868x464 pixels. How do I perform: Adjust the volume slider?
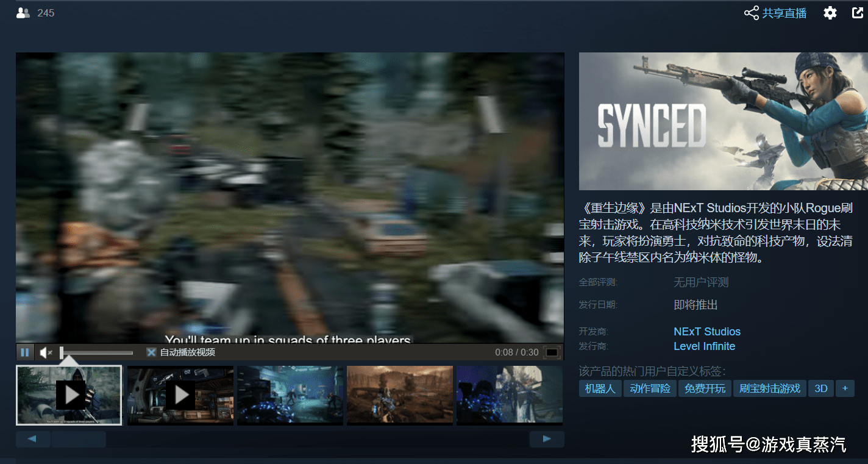pos(96,352)
